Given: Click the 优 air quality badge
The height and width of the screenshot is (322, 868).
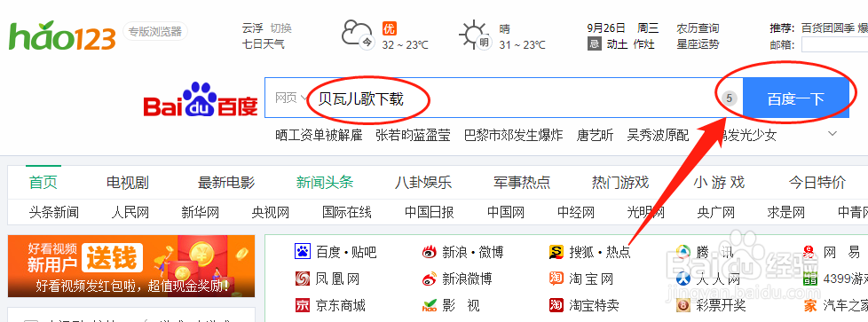Looking at the screenshot, I should [x=390, y=28].
